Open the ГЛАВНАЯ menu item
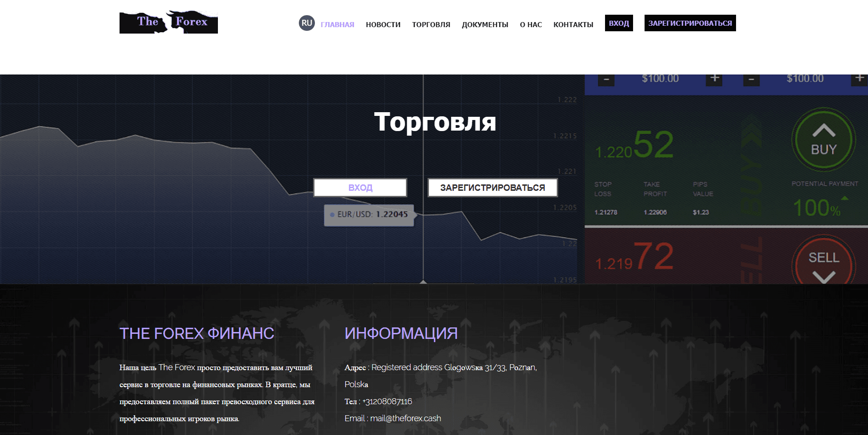The image size is (868, 435). point(337,24)
